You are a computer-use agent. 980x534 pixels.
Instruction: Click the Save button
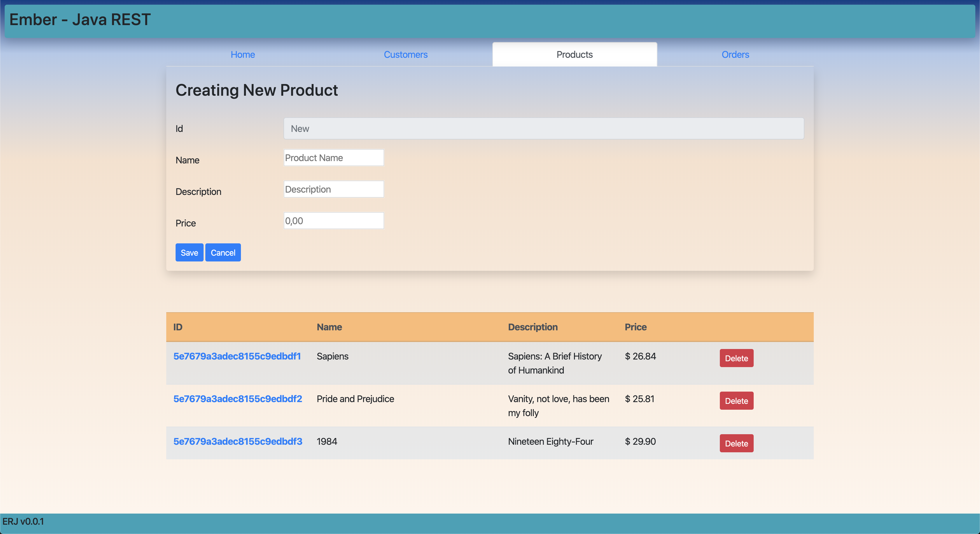(189, 252)
